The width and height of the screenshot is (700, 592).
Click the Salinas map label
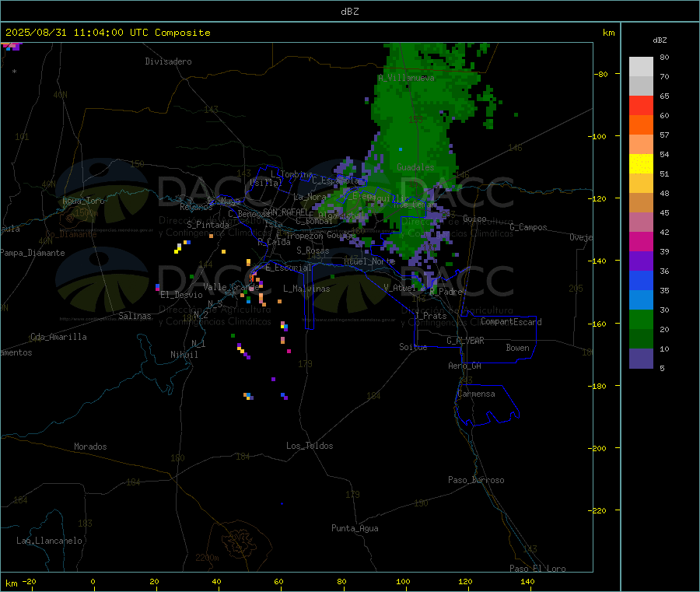[x=135, y=316]
